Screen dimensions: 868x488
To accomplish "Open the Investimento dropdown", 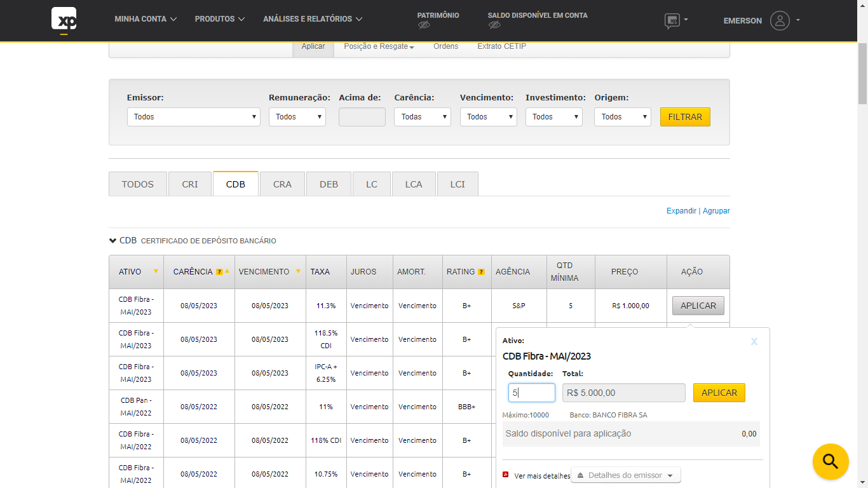I will pos(554,117).
